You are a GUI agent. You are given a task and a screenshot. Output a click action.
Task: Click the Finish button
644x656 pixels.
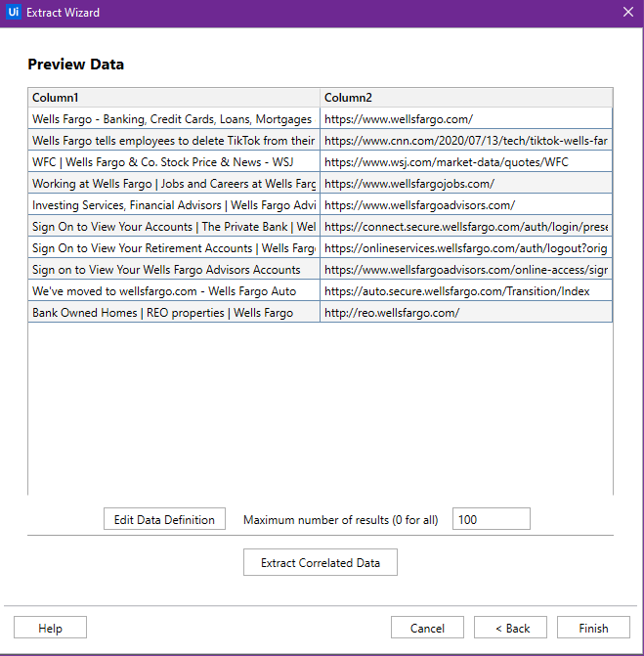pos(593,628)
